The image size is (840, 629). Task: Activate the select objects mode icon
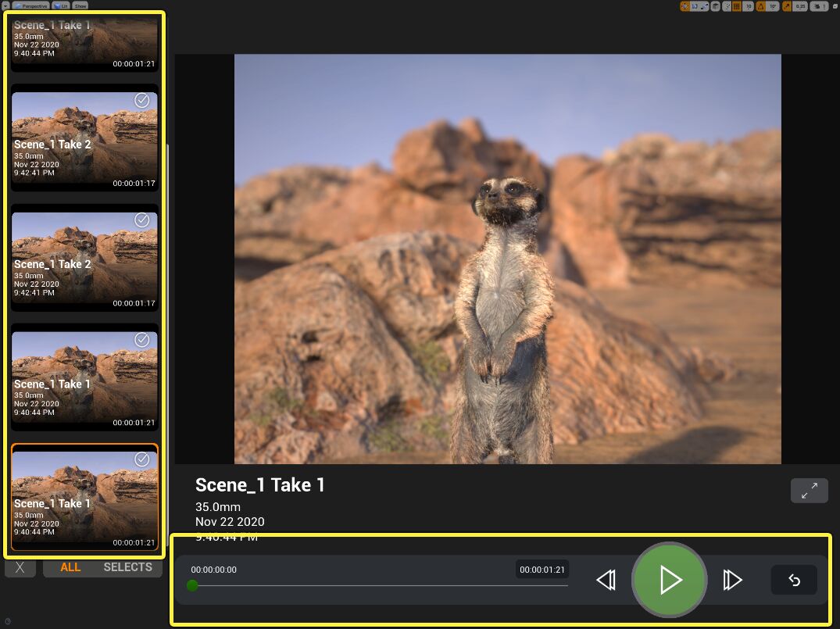pyautogui.click(x=685, y=6)
